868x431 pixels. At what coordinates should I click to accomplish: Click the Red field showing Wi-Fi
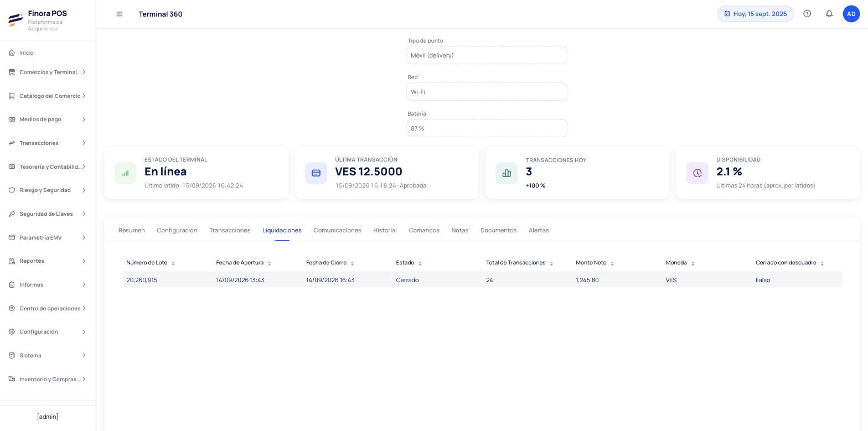click(x=487, y=92)
